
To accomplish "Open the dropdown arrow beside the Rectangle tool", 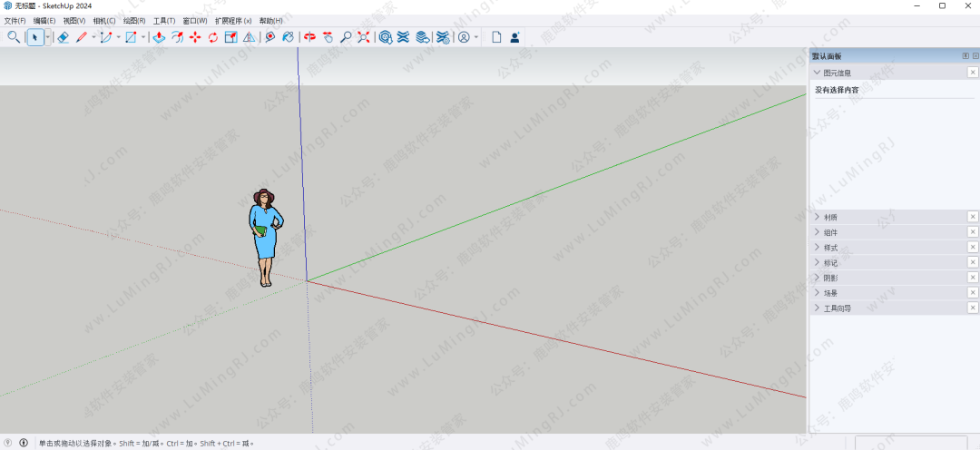I will 143,37.
